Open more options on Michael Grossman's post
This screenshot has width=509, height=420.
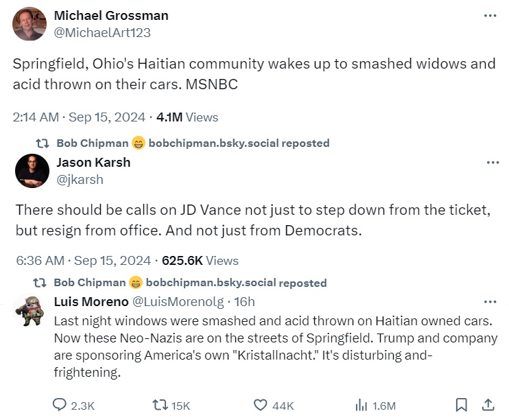point(490,16)
